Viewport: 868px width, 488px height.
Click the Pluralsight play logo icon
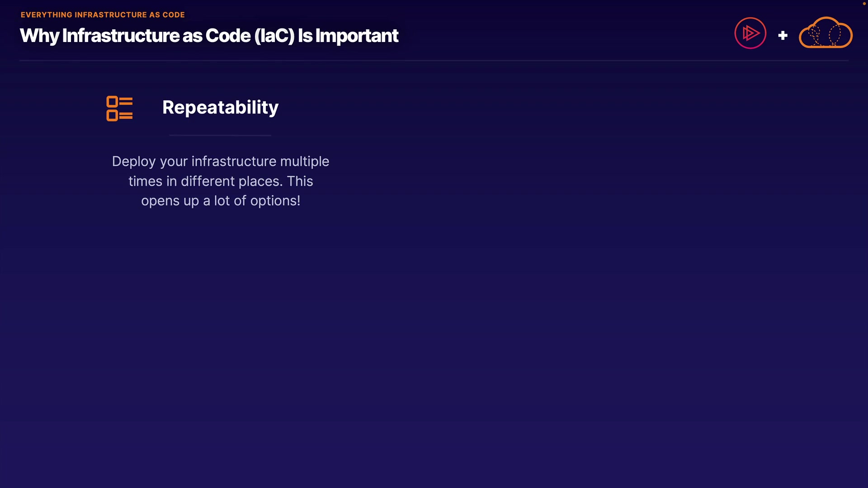(x=750, y=33)
